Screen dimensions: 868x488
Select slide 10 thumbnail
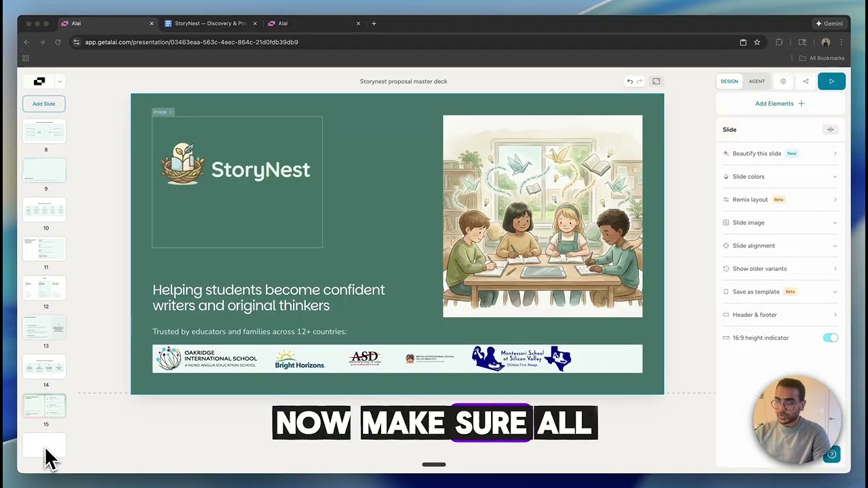(x=45, y=210)
